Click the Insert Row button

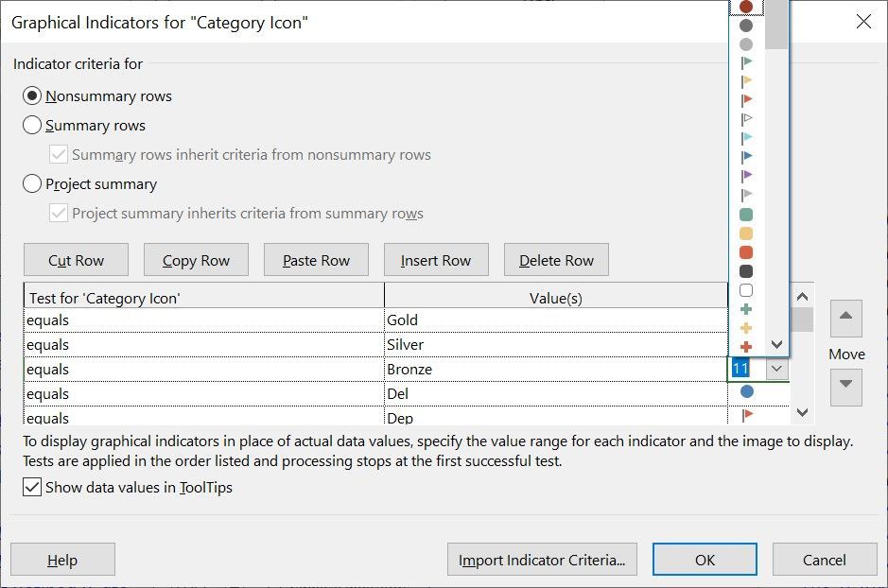pyautogui.click(x=435, y=261)
